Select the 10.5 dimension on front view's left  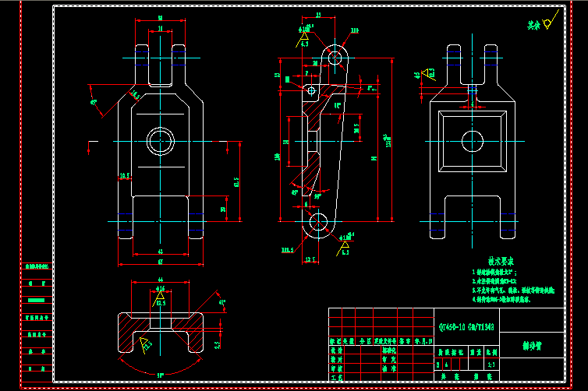click(123, 177)
